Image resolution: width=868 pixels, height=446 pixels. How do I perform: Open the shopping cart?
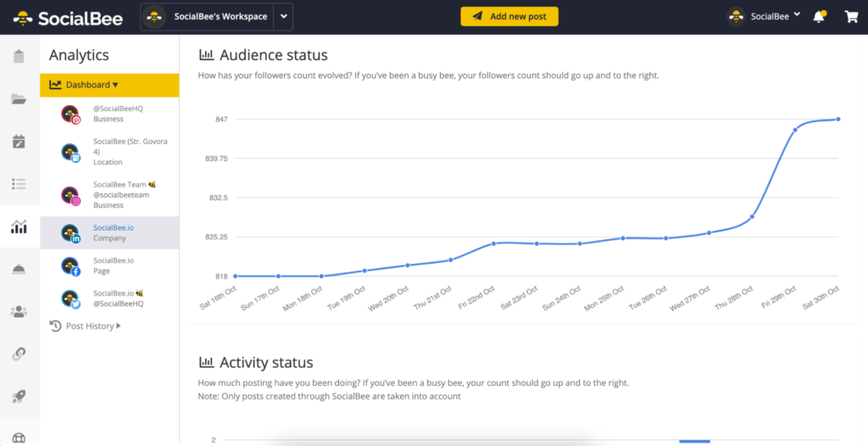[x=851, y=17]
